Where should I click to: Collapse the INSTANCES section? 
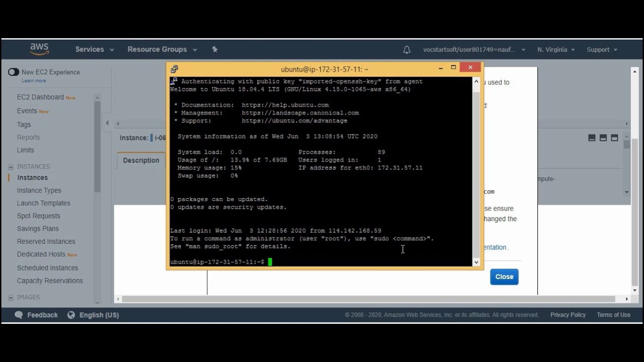click(11, 166)
